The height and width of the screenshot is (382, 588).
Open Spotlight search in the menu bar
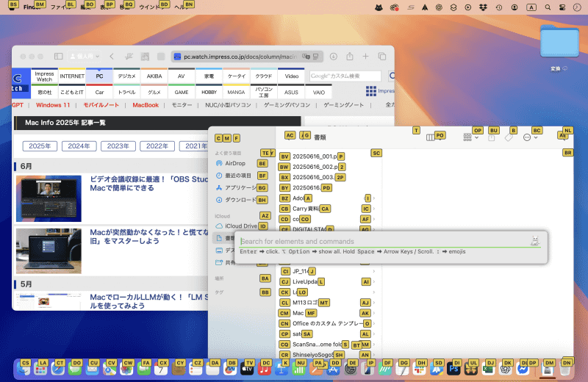coord(548,7)
